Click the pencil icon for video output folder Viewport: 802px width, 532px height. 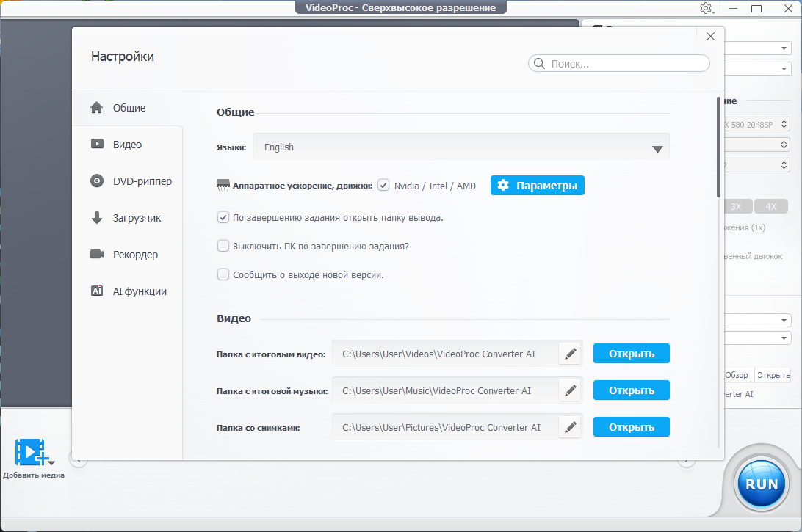point(570,354)
